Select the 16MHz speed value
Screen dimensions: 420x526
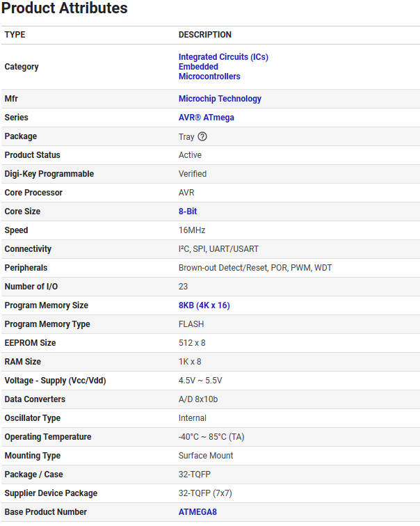[192, 230]
